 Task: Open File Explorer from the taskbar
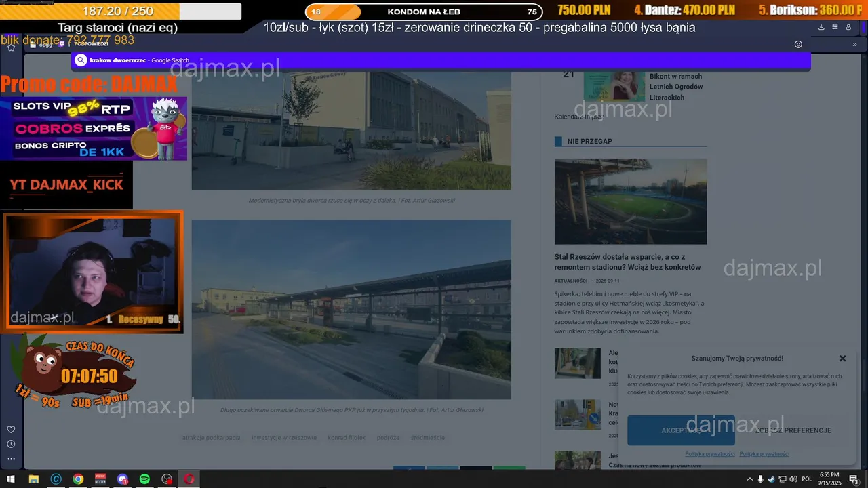[33, 479]
